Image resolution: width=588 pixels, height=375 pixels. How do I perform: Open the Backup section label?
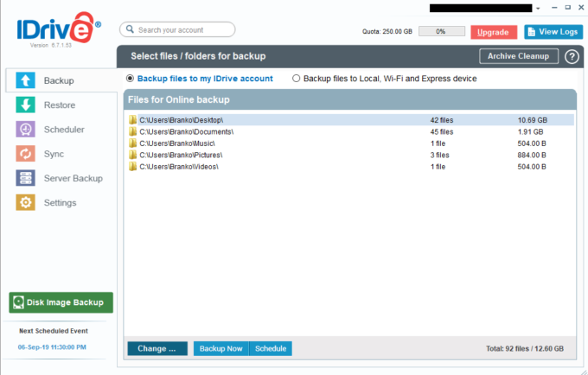(x=59, y=80)
